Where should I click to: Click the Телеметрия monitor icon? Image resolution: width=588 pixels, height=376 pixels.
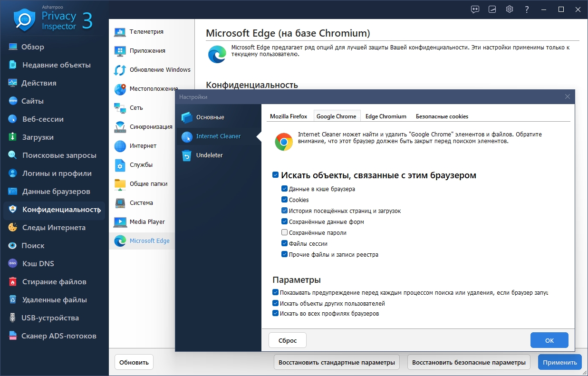point(120,32)
